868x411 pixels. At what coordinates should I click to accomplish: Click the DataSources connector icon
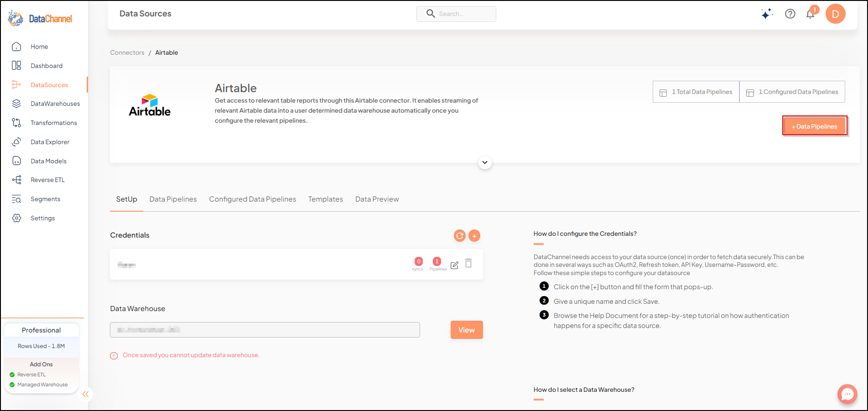click(16, 85)
